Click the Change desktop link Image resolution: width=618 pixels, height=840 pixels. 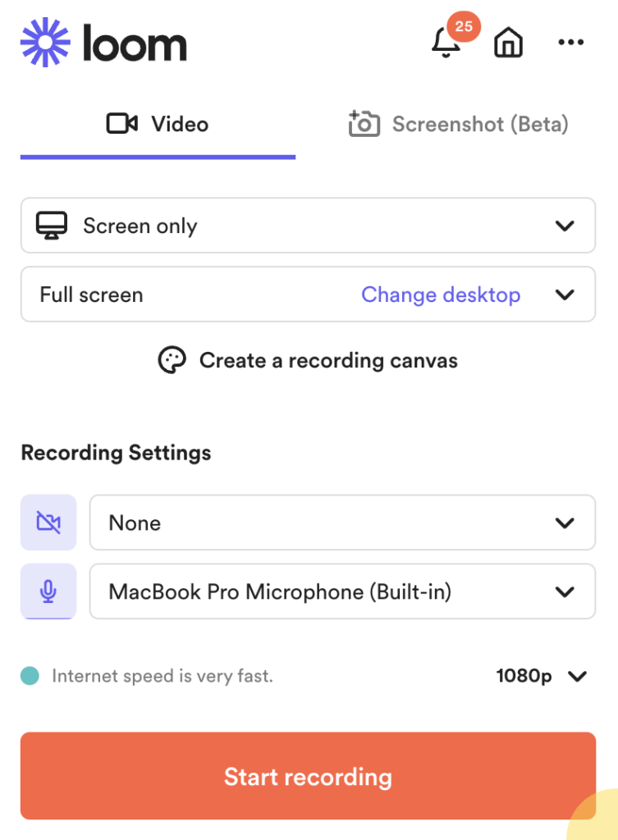click(441, 294)
